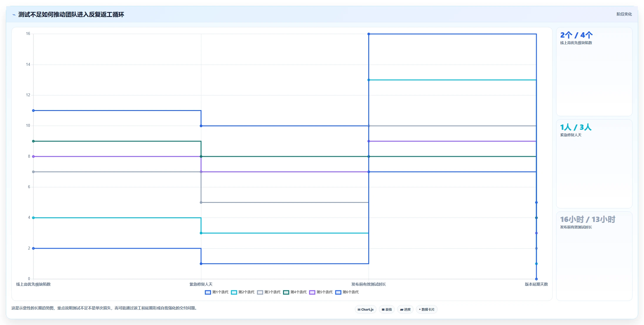The image size is (644, 325).
Task: Open the 2个 / 4个 stat card
Action: tap(594, 72)
